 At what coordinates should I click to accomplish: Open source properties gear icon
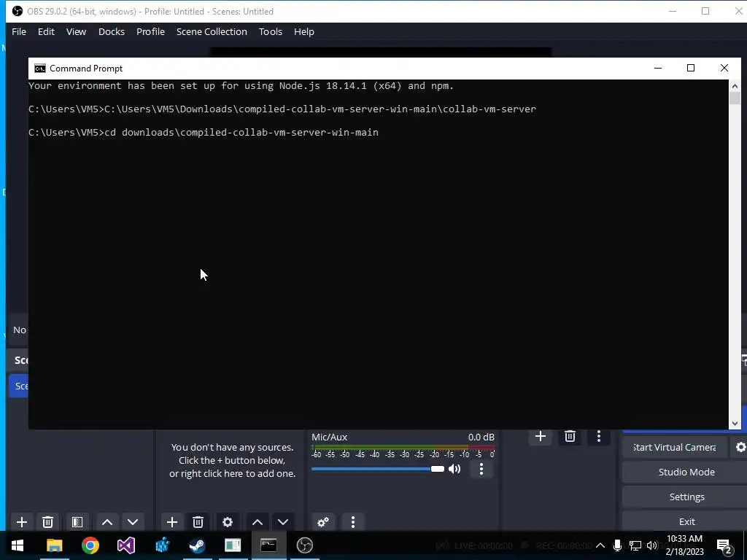coord(228,522)
